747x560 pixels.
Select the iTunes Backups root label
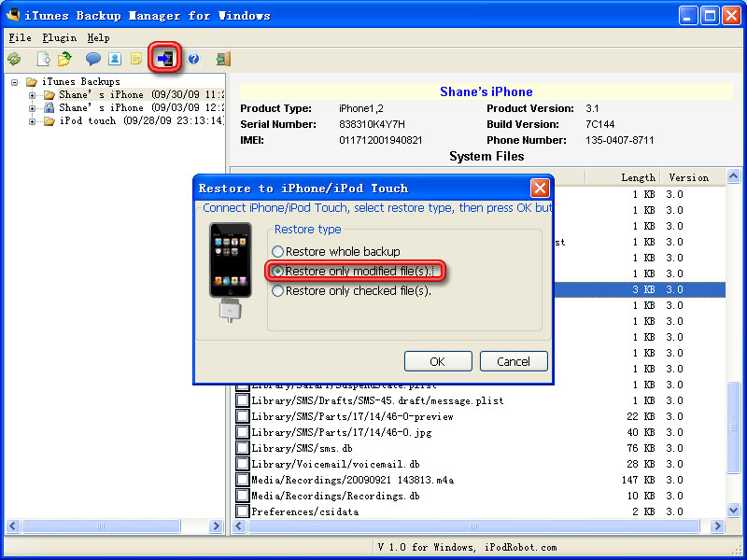tap(81, 81)
